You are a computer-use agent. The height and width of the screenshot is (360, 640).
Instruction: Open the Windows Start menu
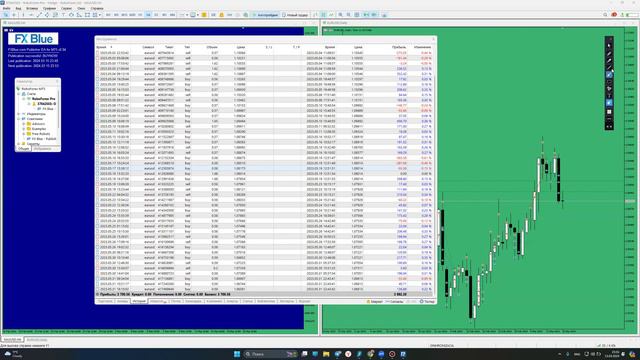(x=237, y=354)
